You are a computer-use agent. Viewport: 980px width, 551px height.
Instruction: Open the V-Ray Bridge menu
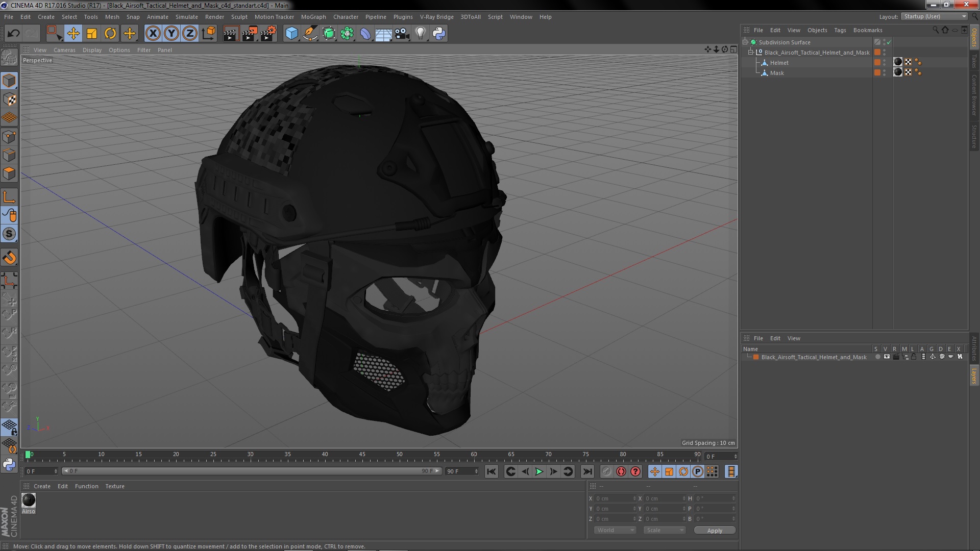click(436, 17)
